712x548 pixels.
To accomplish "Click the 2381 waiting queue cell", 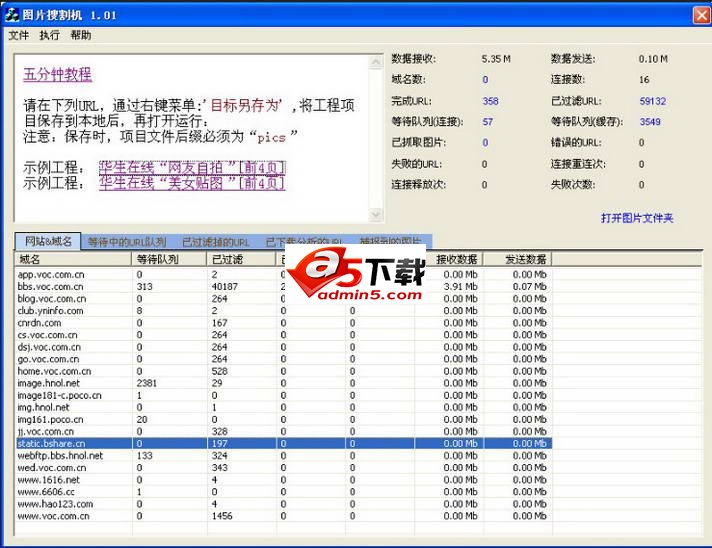I will 147,383.
